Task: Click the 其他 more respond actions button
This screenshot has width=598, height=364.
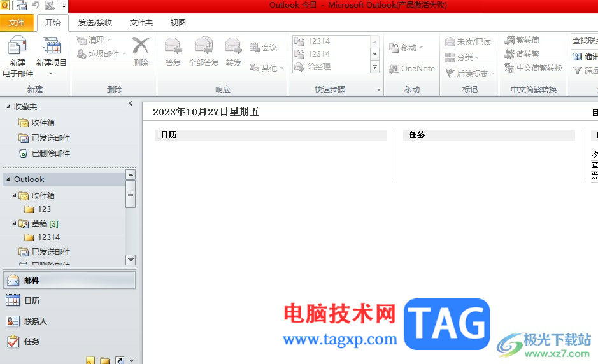Action: (x=266, y=68)
